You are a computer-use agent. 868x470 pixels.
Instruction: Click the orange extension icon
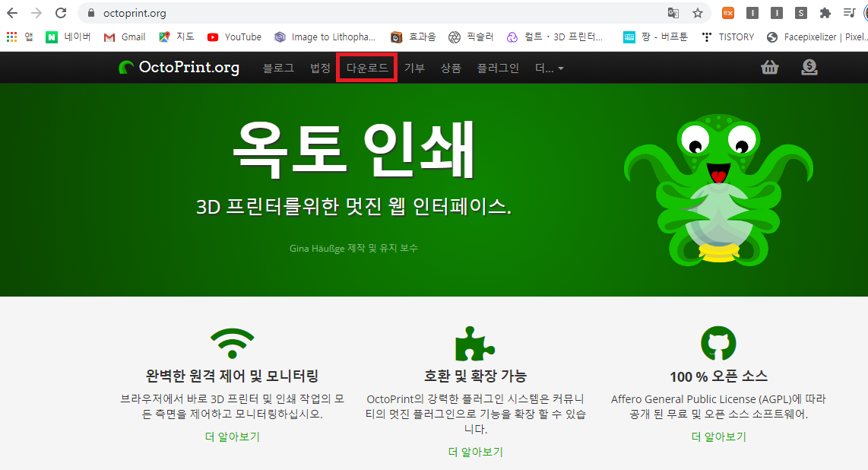tap(728, 13)
